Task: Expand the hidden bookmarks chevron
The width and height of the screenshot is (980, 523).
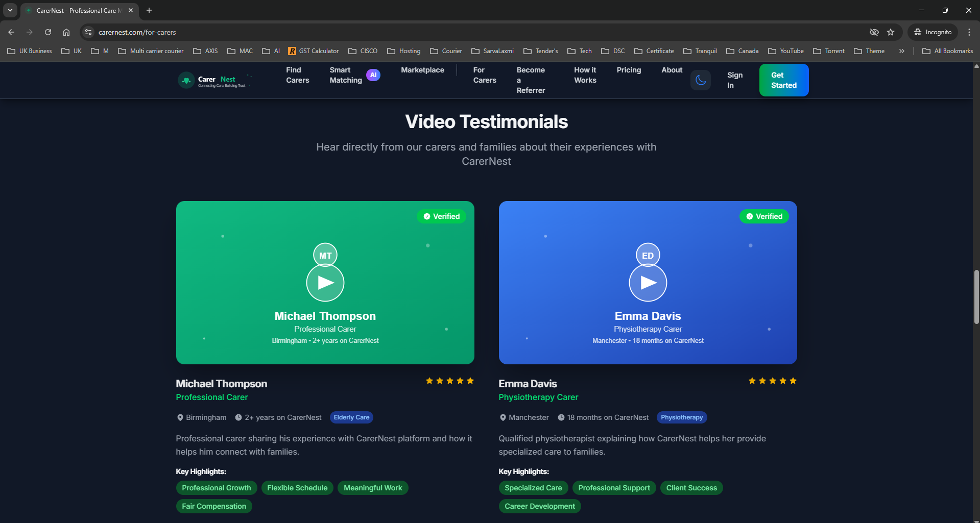Action: (902, 51)
